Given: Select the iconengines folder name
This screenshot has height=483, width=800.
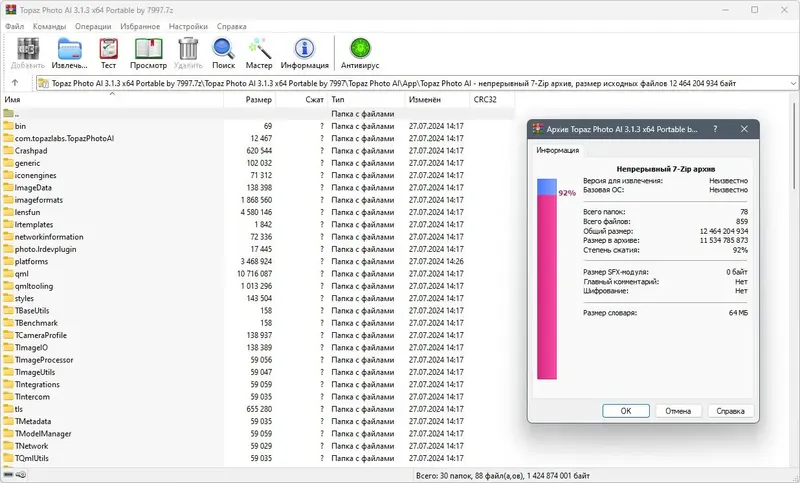Looking at the screenshot, I should coord(36,175).
